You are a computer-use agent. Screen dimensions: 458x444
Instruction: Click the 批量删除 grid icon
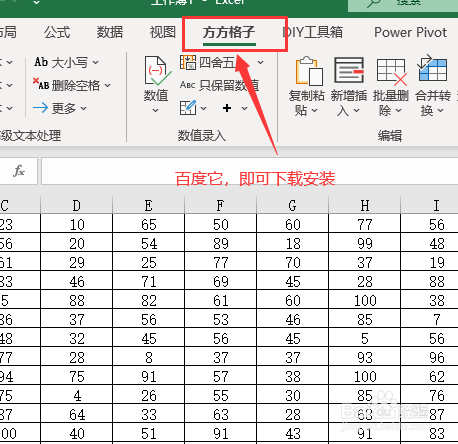(x=392, y=71)
